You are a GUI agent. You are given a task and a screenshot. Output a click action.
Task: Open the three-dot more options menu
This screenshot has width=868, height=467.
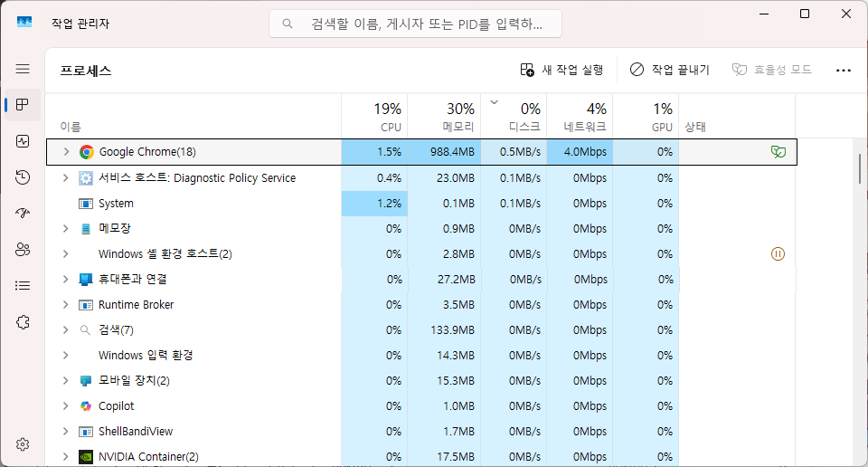(x=843, y=71)
